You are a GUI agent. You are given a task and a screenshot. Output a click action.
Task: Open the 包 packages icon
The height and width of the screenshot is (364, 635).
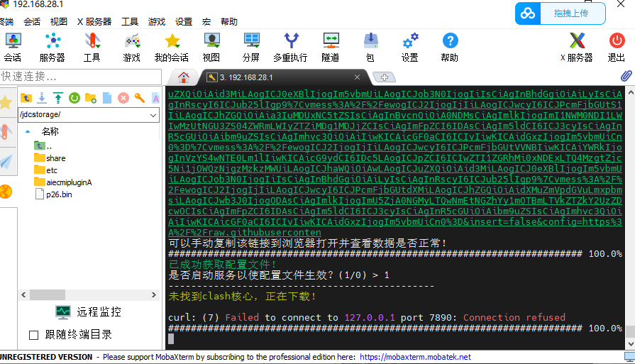370,47
